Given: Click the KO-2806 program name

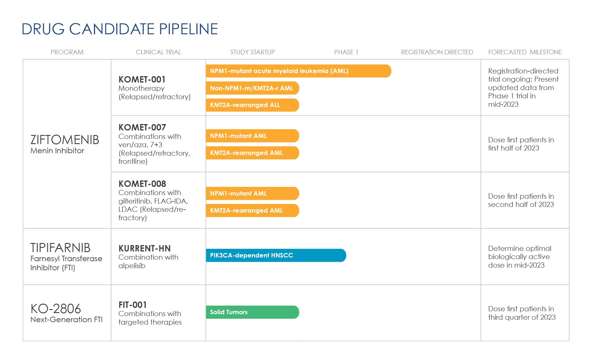Looking at the screenshot, I should 56,309.
